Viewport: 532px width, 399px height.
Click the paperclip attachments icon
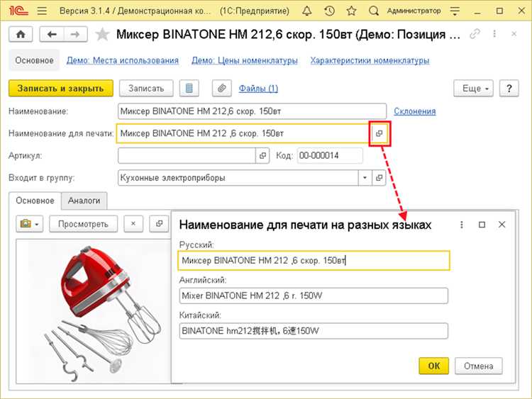[222, 89]
